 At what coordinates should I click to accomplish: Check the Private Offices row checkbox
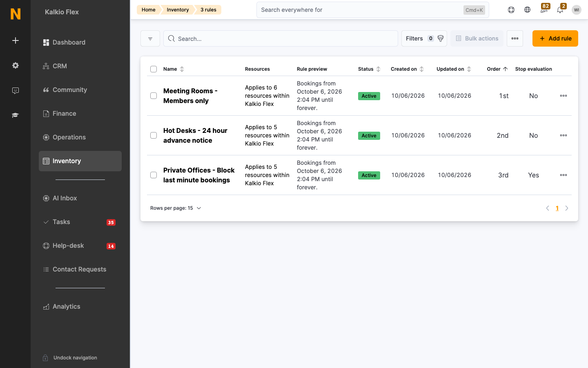click(154, 175)
